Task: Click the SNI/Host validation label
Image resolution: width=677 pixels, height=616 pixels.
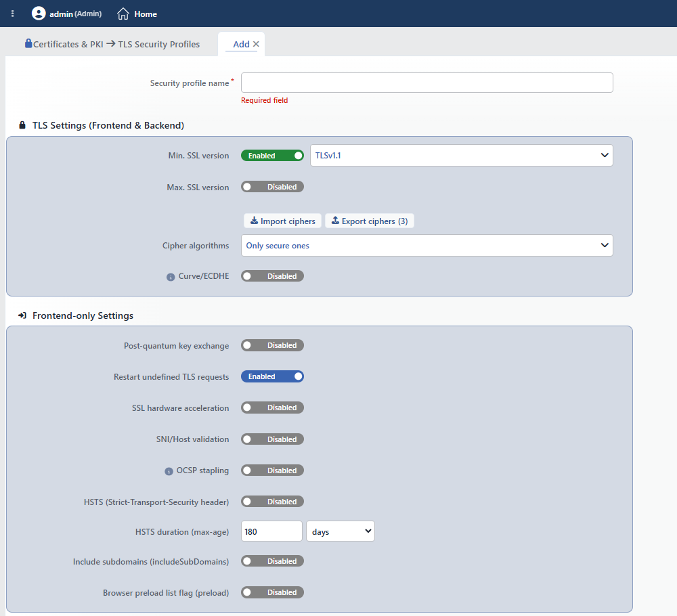Action: coord(192,439)
